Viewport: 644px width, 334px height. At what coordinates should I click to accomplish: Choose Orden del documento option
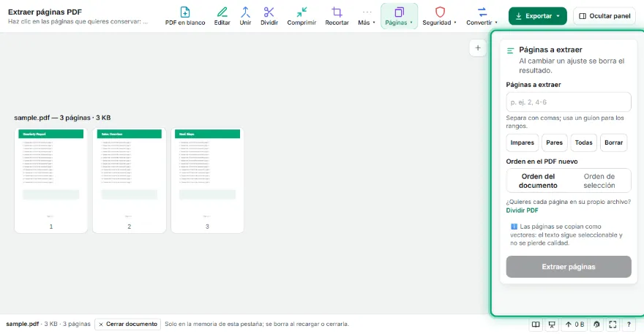(x=538, y=181)
